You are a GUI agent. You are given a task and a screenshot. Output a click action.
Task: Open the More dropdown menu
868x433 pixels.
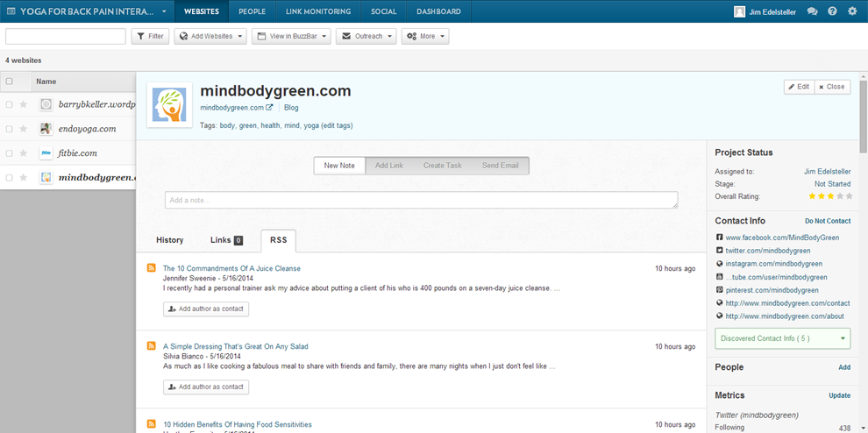[425, 36]
